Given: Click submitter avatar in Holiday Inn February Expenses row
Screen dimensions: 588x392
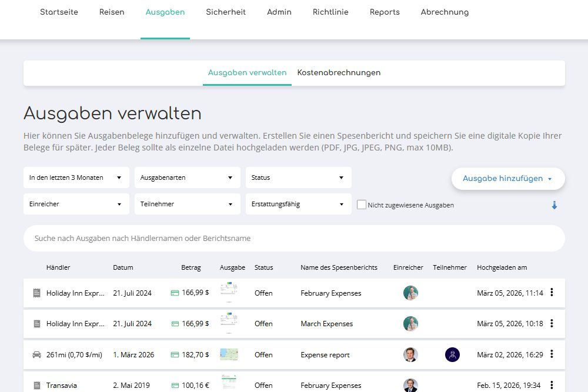Looking at the screenshot, I should (410, 293).
